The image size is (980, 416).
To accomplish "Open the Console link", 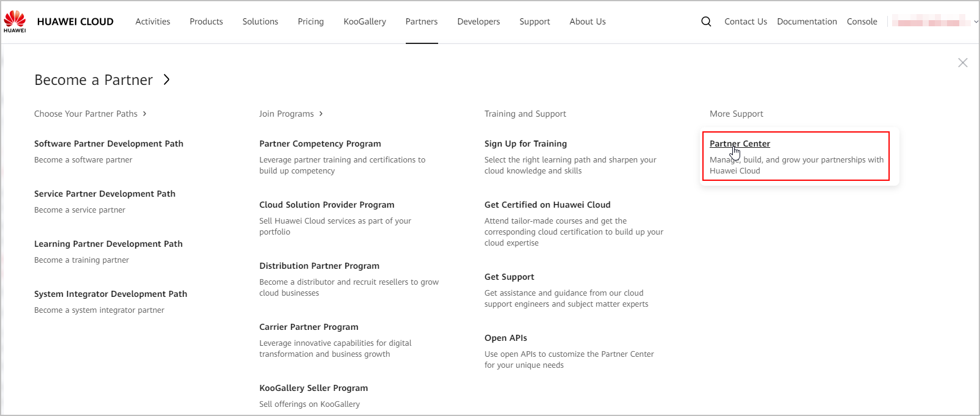I will (862, 21).
